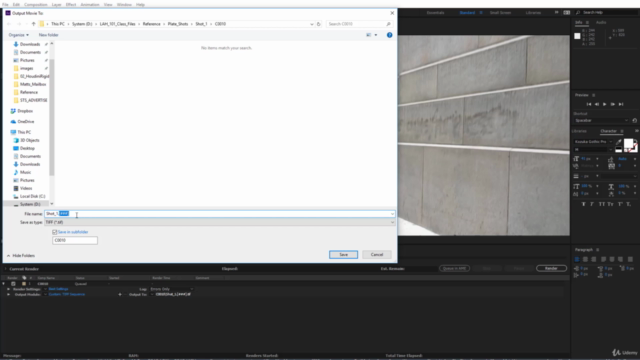This screenshot has width=640, height=360.
Task: Open the Animation menu
Action: click(90, 4)
